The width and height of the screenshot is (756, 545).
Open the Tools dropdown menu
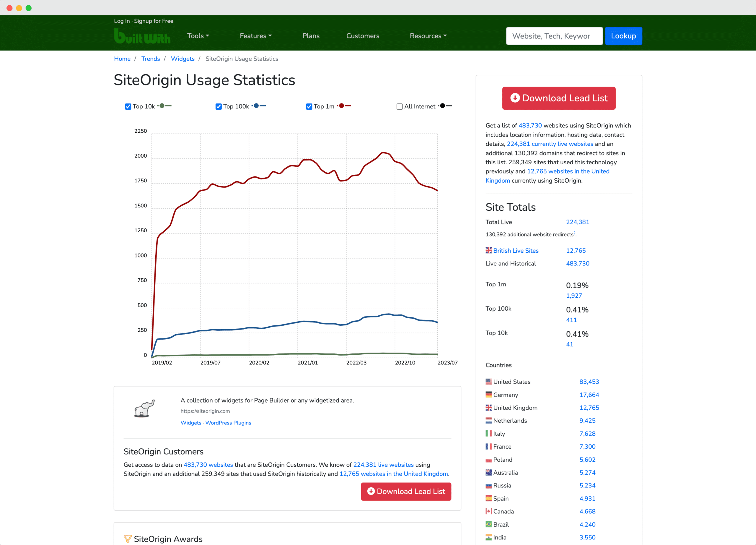point(198,36)
